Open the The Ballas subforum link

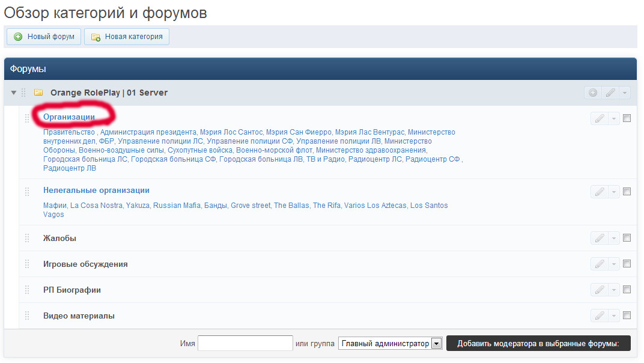pos(291,205)
